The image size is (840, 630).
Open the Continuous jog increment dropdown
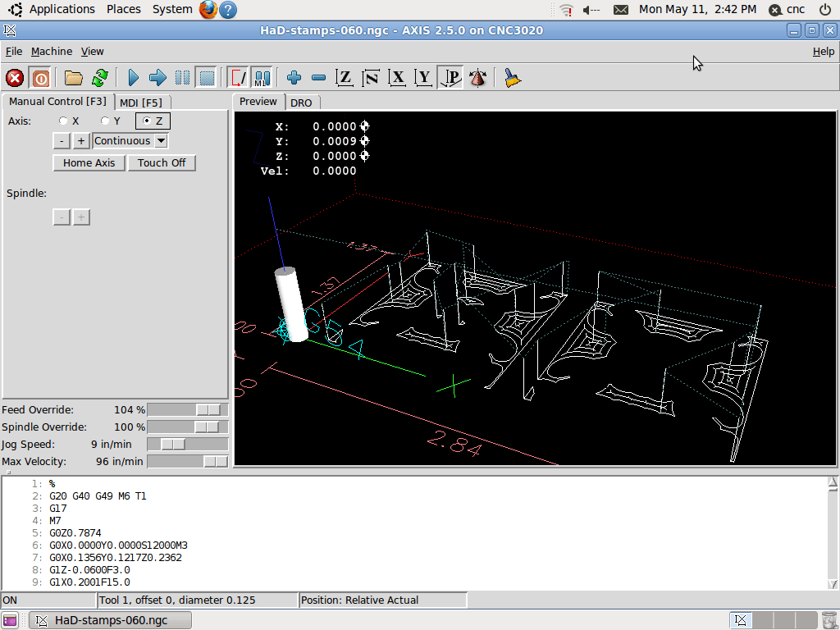click(x=161, y=140)
